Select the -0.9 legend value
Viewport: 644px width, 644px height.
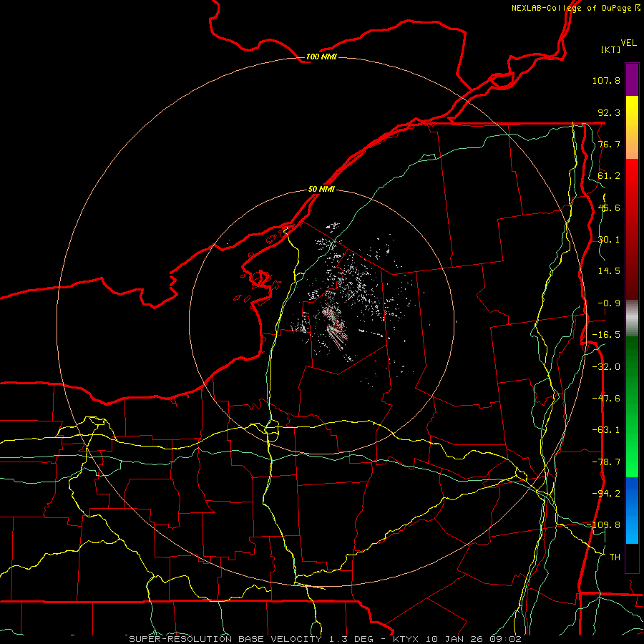click(609, 303)
